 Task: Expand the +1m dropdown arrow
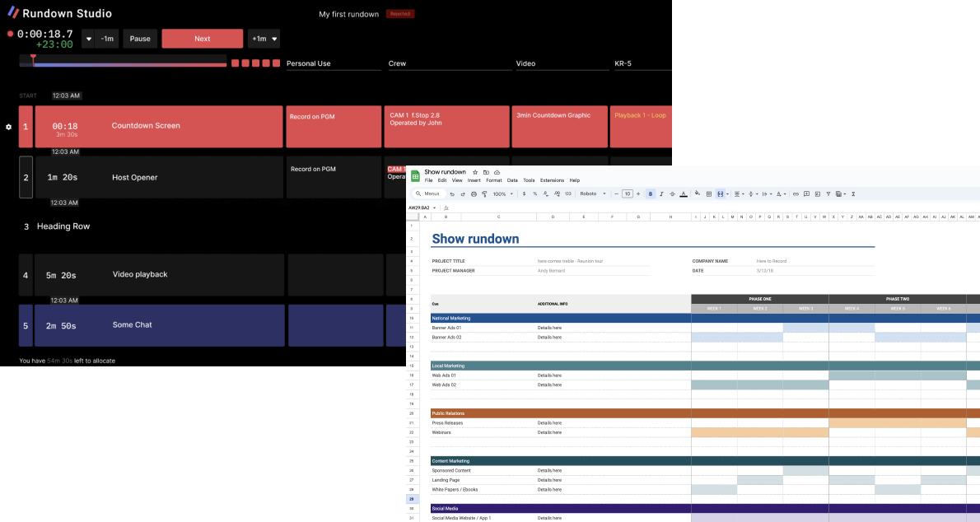274,39
